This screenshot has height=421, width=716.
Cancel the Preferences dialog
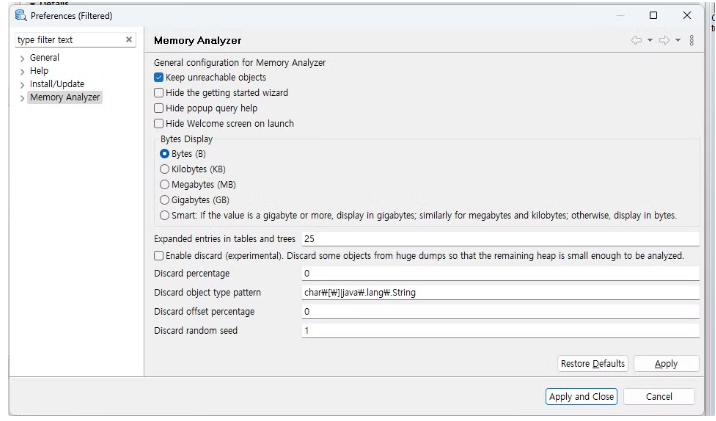click(x=659, y=396)
